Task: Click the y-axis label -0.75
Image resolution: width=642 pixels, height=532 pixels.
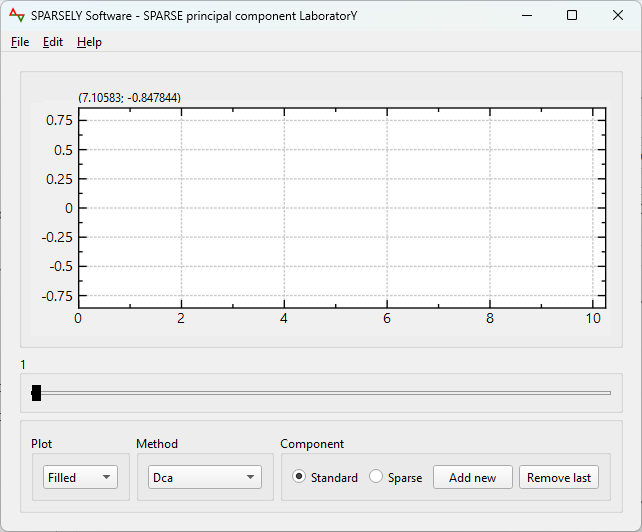Action: 57,296
